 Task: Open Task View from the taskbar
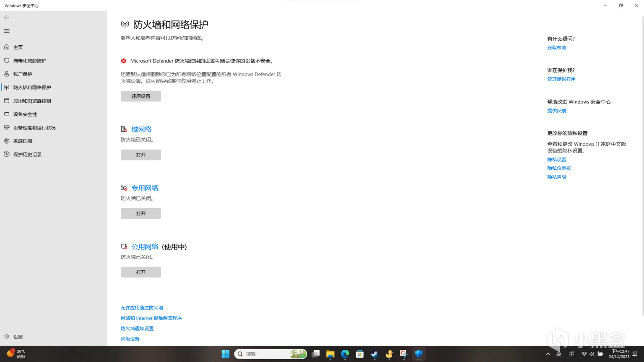316,354
